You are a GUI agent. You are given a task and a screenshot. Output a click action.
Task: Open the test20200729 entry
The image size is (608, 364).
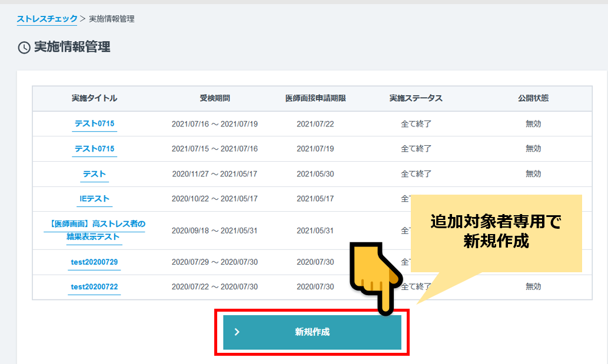click(x=94, y=262)
